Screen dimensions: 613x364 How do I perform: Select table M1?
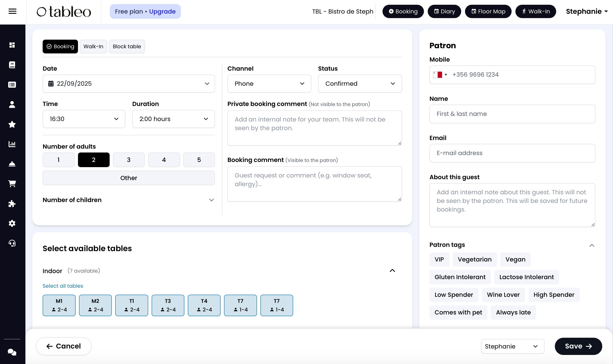[59, 305]
